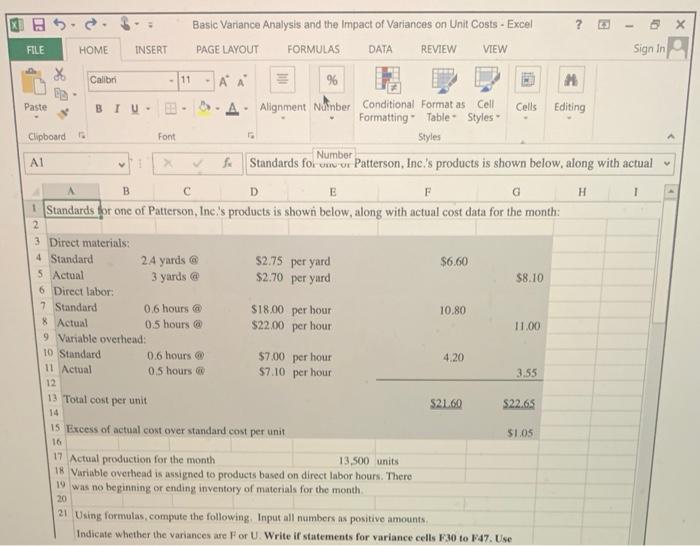Click the vertical scrollbar up arrow

[670, 192]
